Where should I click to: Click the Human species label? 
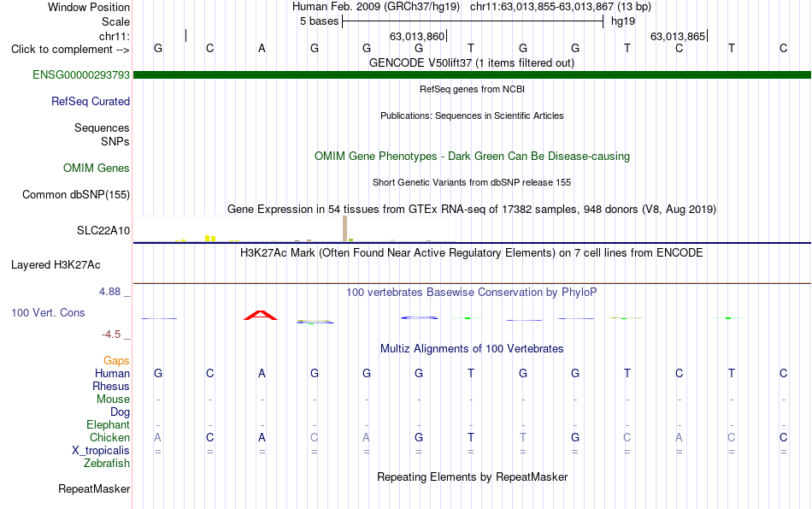pos(112,373)
